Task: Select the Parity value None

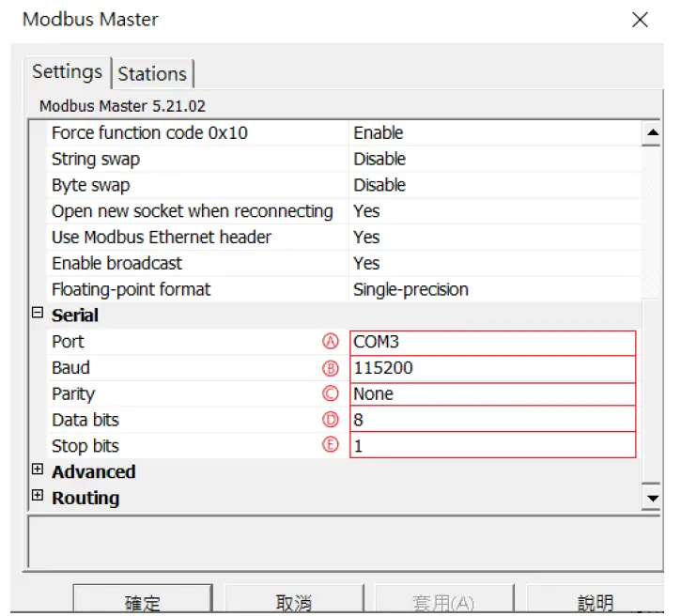Action: pyautogui.click(x=493, y=394)
